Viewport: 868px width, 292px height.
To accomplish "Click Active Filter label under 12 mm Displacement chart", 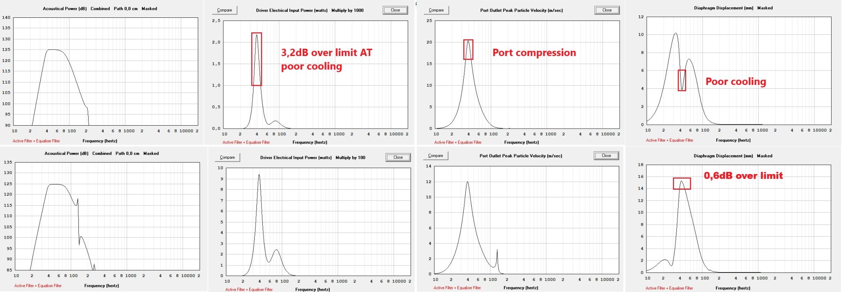I will pyautogui.click(x=670, y=140).
